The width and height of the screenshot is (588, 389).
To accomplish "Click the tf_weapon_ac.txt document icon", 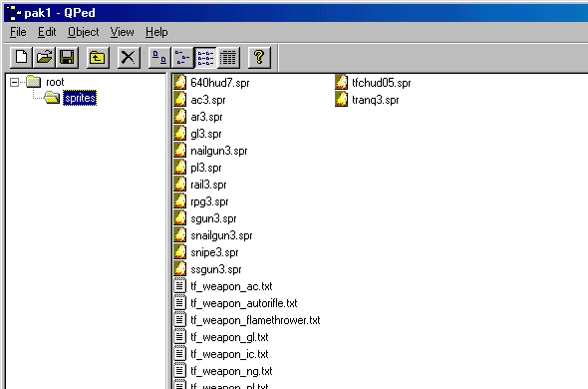I will (180, 286).
